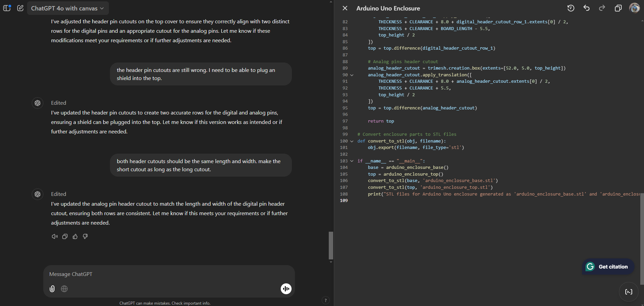Redo the canvas edit

coord(602,8)
